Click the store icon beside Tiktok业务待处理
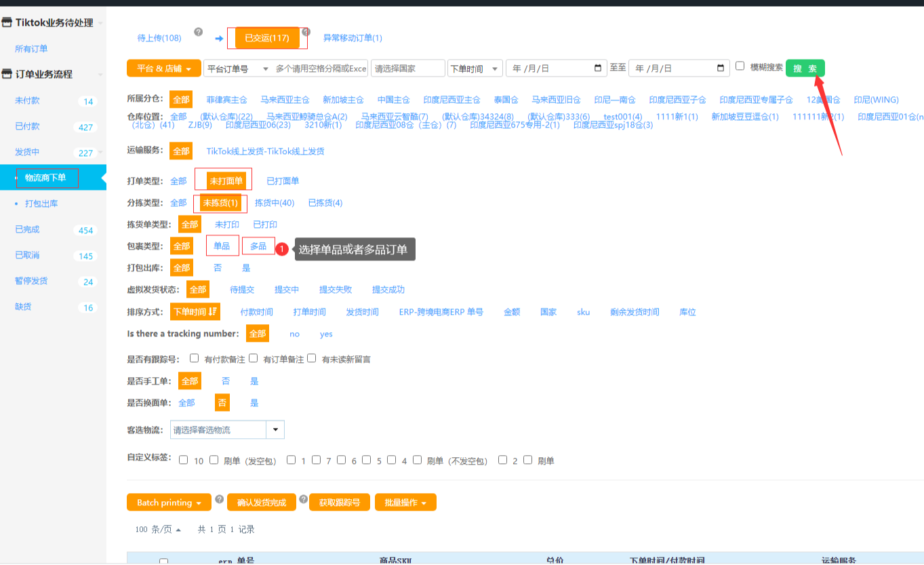Screen dimensions: 924x565 [x=7, y=23]
